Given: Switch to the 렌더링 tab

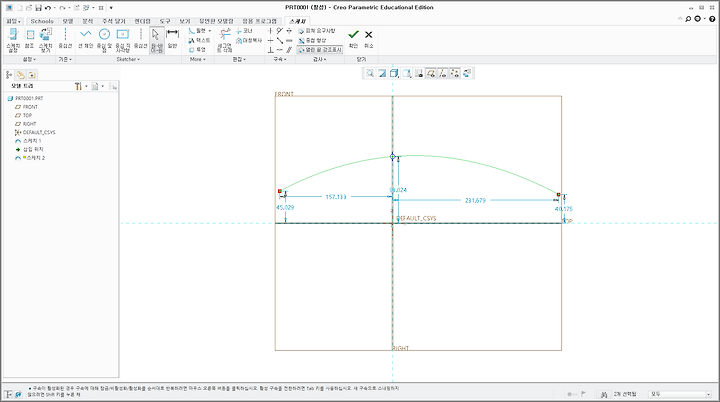Looking at the screenshot, I should click(142, 21).
